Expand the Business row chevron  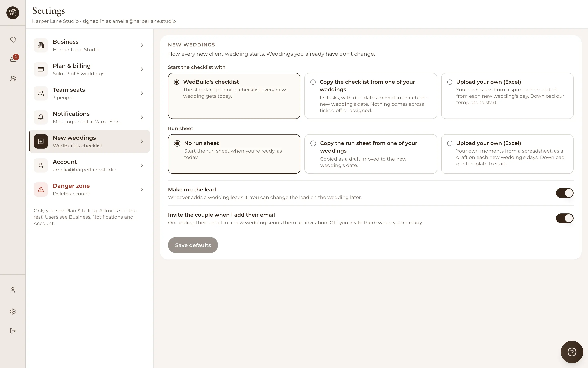click(x=142, y=45)
